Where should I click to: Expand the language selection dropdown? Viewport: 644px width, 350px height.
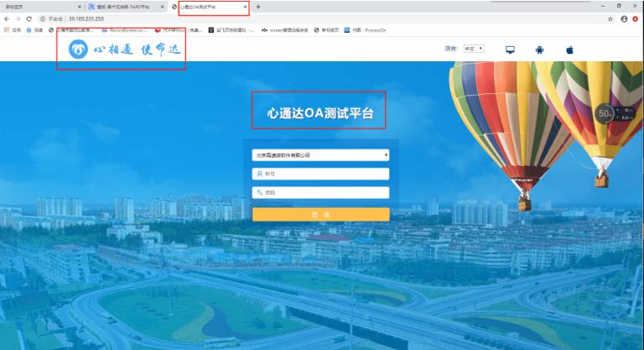coord(474,49)
